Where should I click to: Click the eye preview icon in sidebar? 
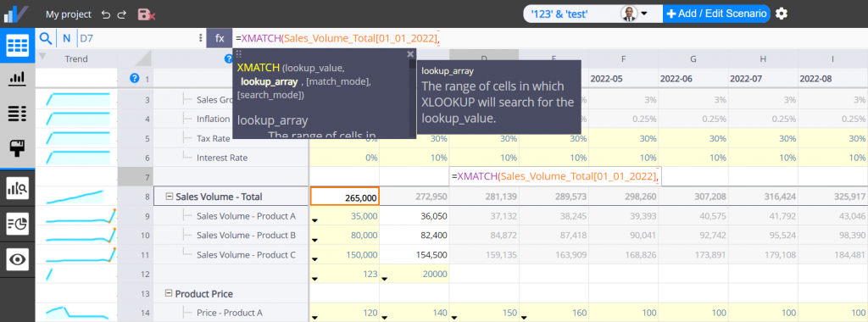pos(18,259)
